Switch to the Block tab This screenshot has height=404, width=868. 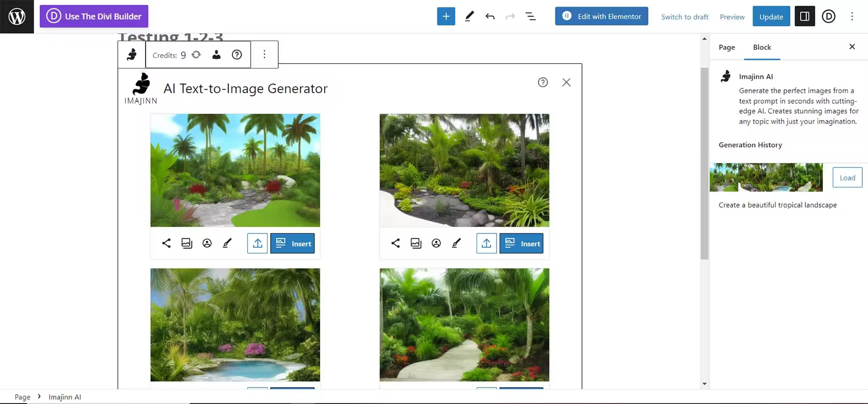(x=762, y=47)
